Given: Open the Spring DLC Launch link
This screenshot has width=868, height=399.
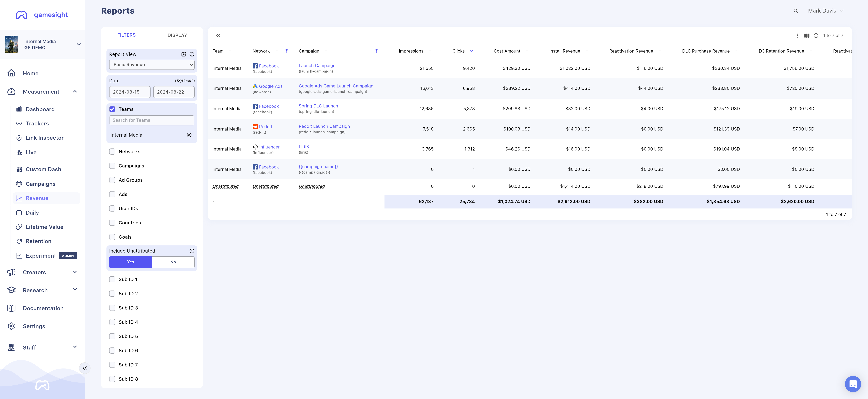Looking at the screenshot, I should click(x=318, y=106).
